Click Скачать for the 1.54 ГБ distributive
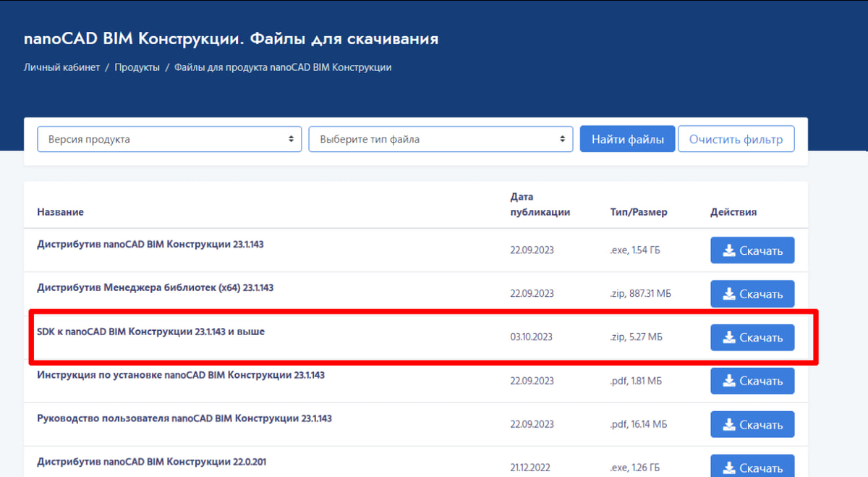Screen dimensions: 868x477 point(752,250)
